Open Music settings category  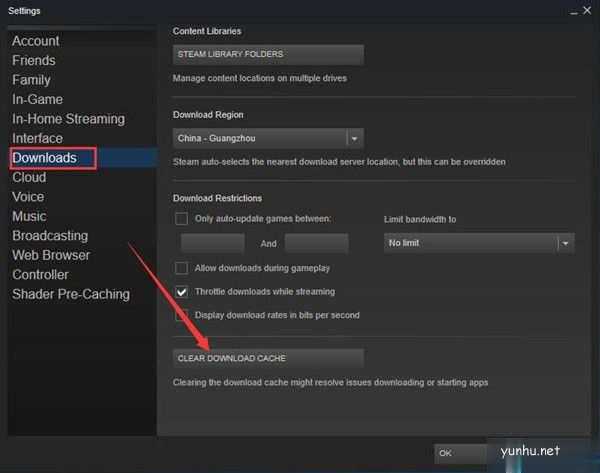(x=29, y=216)
